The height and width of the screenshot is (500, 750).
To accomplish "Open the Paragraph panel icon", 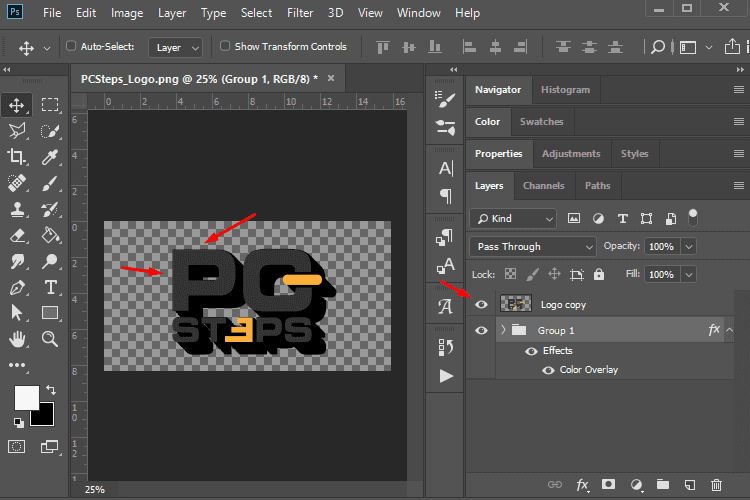I will [445, 196].
